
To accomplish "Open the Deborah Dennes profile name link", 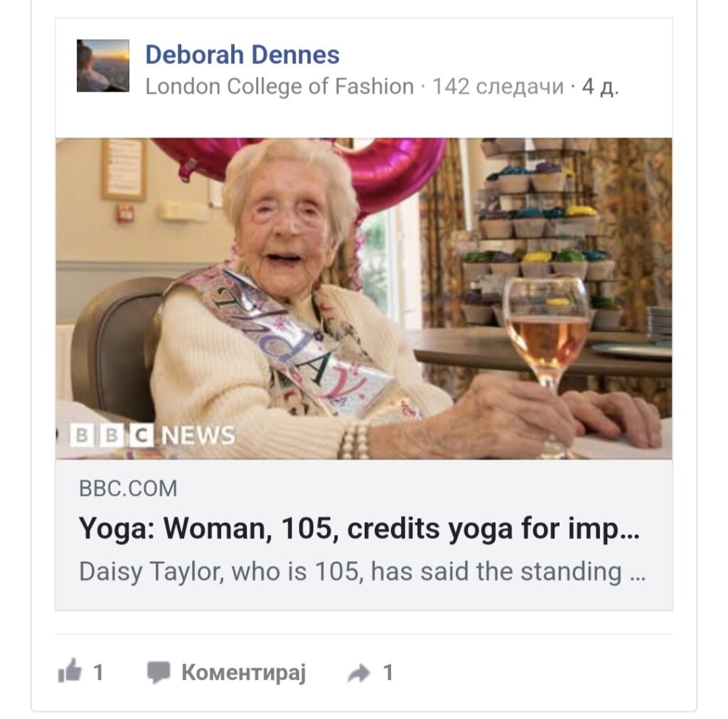I will [x=242, y=55].
